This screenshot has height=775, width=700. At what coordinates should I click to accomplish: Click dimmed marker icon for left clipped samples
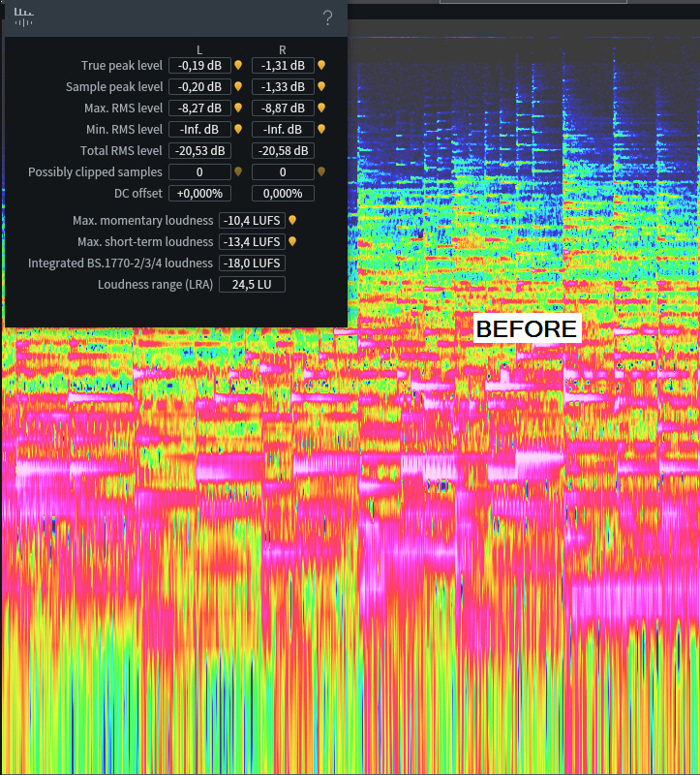click(238, 171)
